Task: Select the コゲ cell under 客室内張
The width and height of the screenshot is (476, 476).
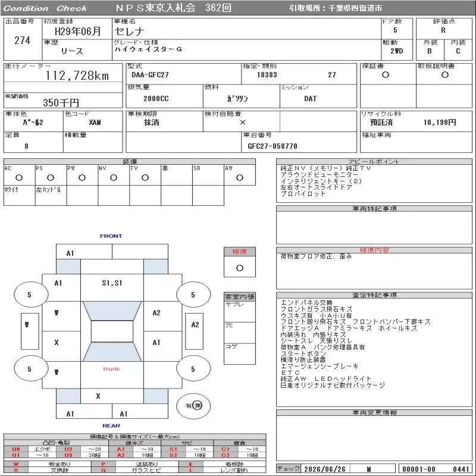Action: 240,353
